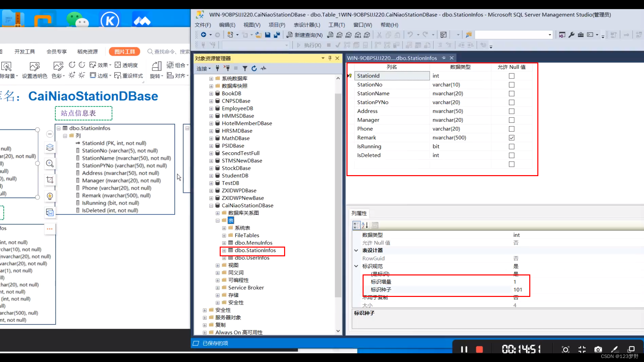Click the red stop recording button
Screen dimensions: 644x362
[479, 349]
